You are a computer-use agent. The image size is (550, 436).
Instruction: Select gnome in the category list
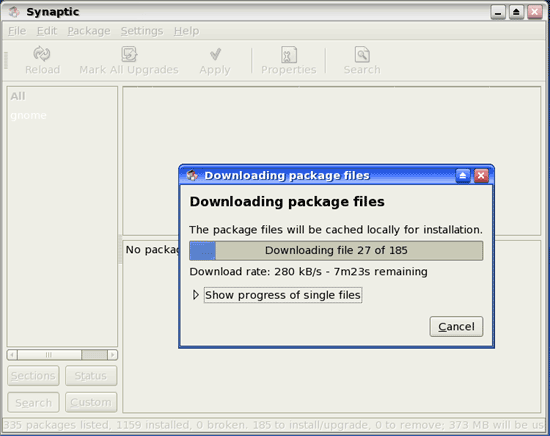(28, 115)
